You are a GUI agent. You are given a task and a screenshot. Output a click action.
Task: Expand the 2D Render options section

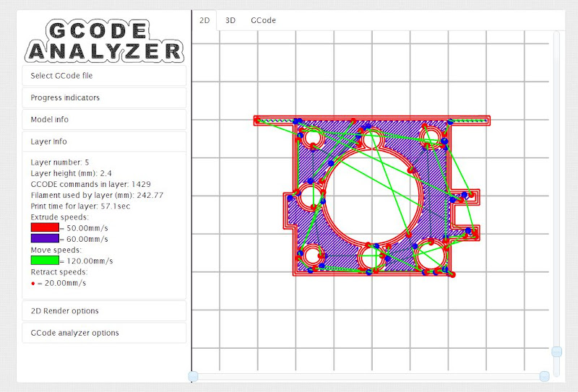tap(104, 311)
